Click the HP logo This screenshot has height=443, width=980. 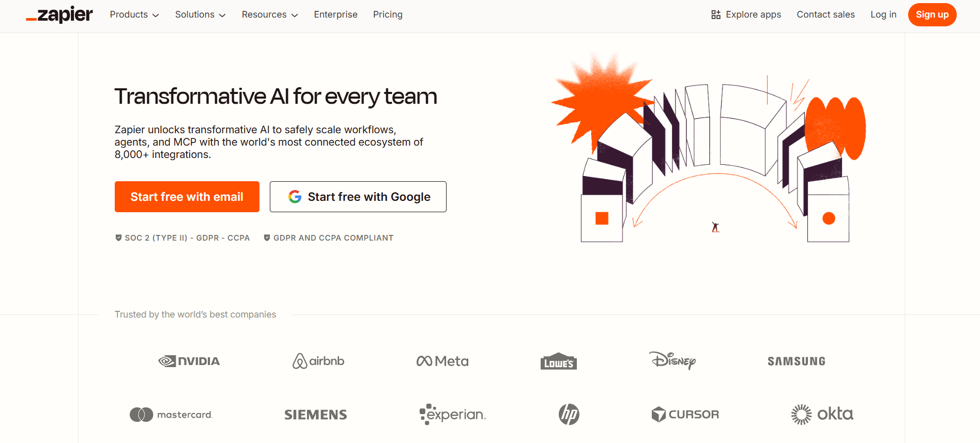569,414
